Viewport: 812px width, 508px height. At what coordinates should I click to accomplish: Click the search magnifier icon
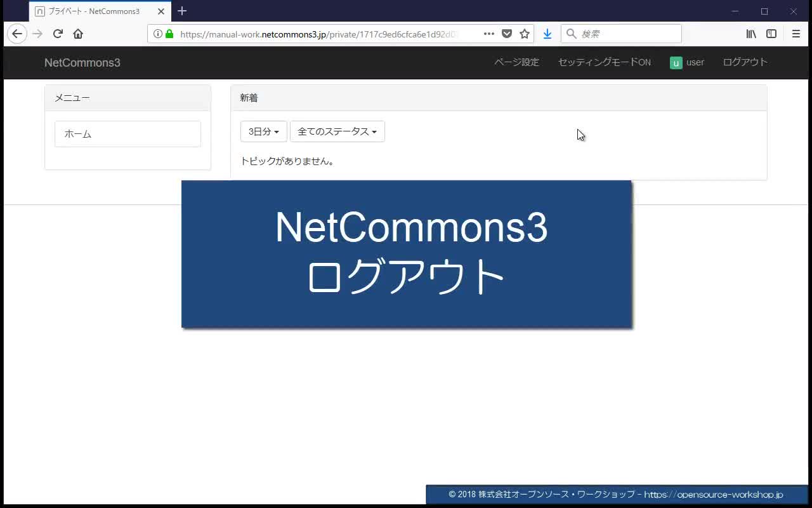tap(571, 34)
